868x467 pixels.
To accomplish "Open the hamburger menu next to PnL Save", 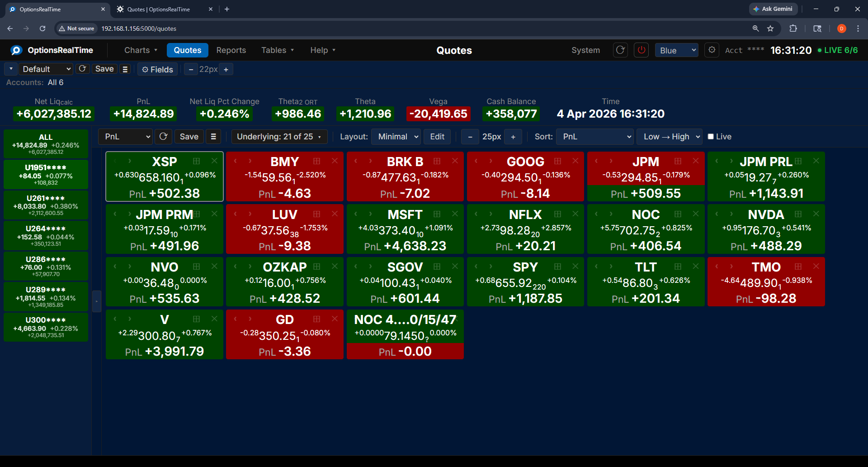I will point(213,137).
